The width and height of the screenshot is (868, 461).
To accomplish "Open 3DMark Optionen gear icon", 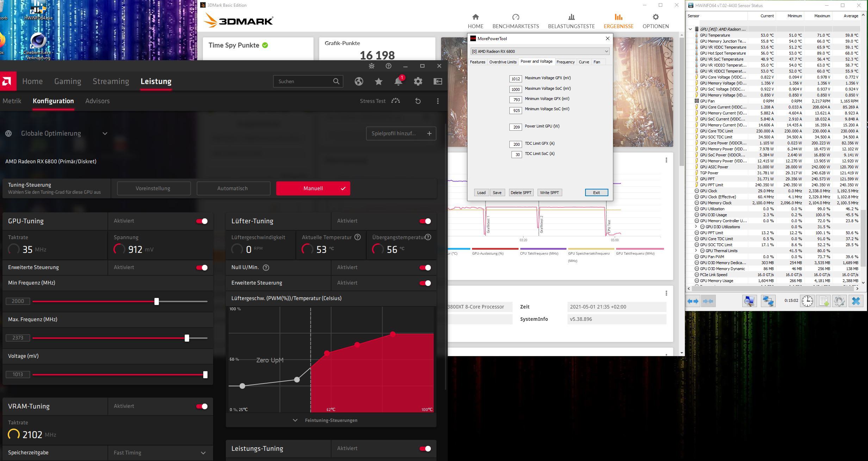I will [655, 17].
